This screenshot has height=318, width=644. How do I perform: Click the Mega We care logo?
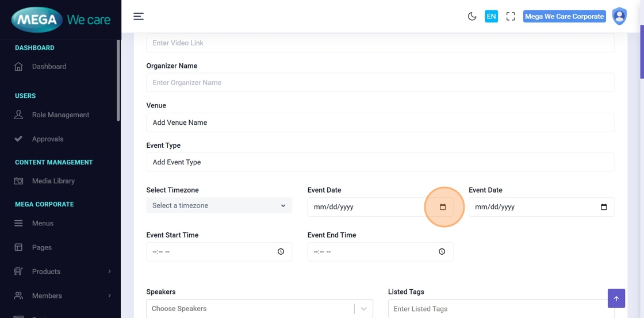point(60,20)
